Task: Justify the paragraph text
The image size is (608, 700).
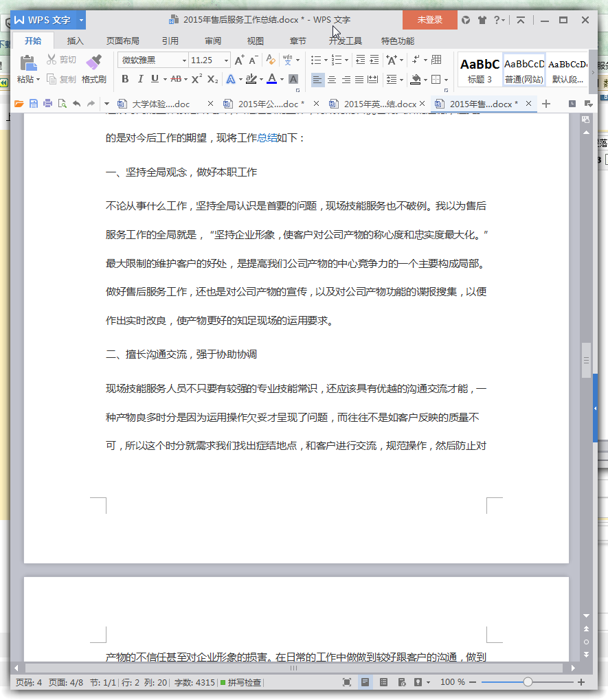Action: tap(359, 80)
